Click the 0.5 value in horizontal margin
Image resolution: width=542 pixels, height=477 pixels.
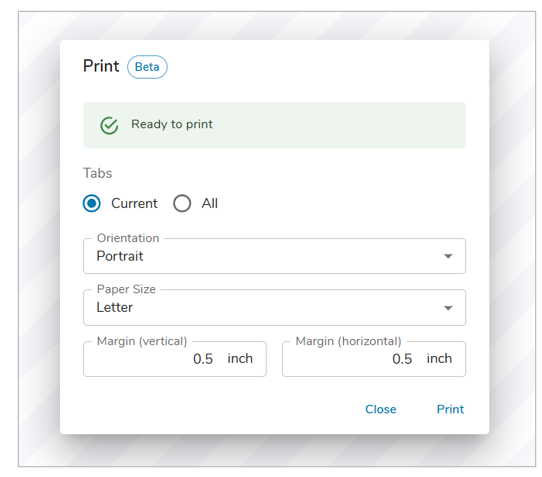tap(402, 359)
